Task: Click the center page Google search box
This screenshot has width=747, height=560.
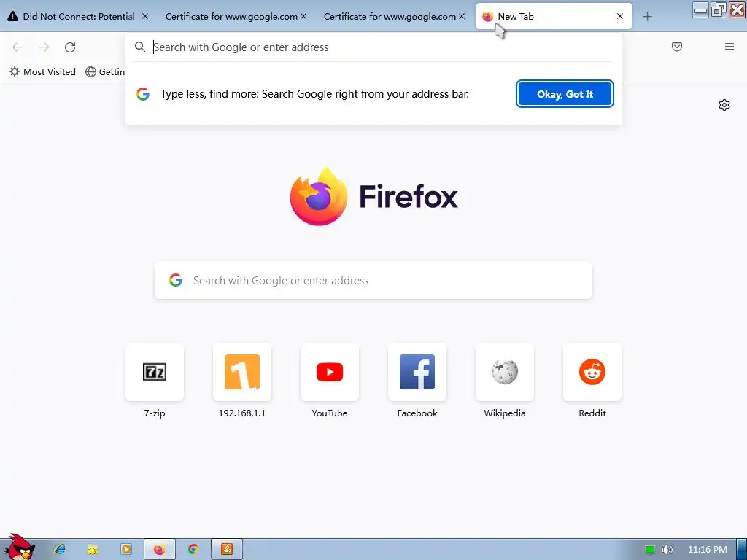Action: click(x=373, y=280)
